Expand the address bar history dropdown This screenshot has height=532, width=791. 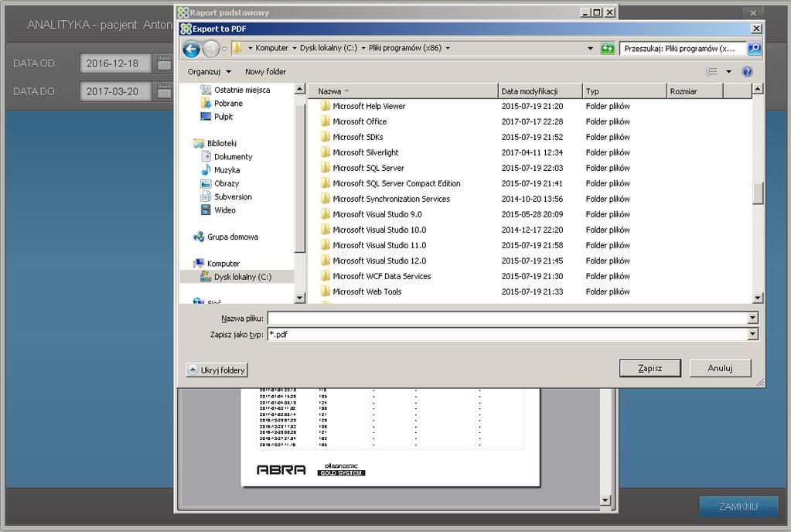[x=590, y=49]
